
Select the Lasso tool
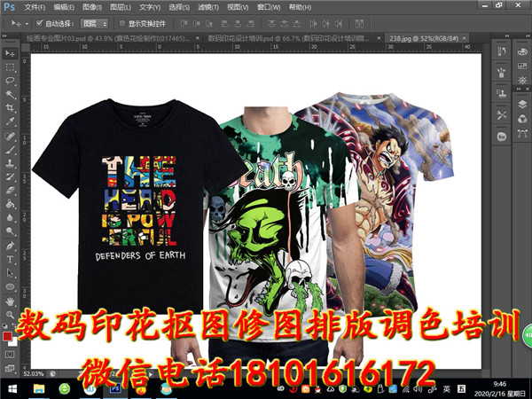coord(10,81)
